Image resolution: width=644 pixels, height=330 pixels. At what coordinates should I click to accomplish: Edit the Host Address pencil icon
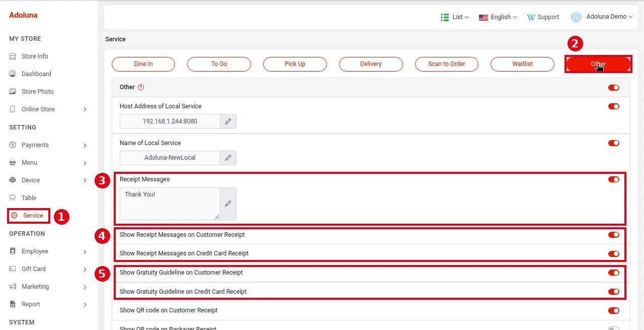tap(228, 121)
